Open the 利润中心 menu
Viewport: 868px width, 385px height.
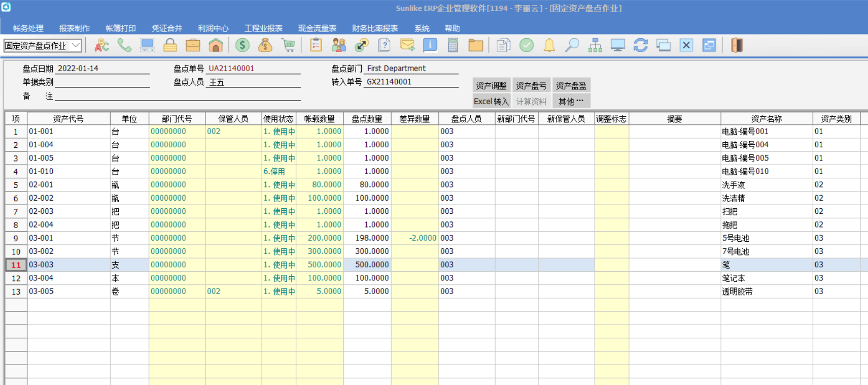[x=213, y=28]
